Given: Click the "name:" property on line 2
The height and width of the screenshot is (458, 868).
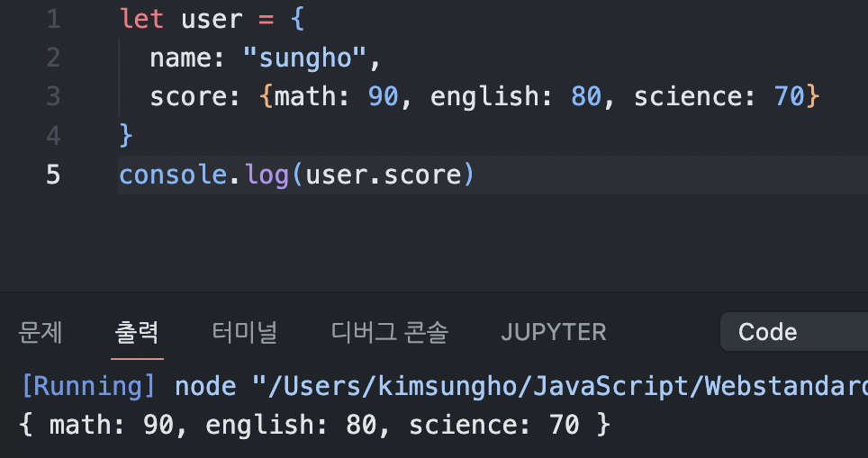Looking at the screenshot, I should [x=187, y=58].
